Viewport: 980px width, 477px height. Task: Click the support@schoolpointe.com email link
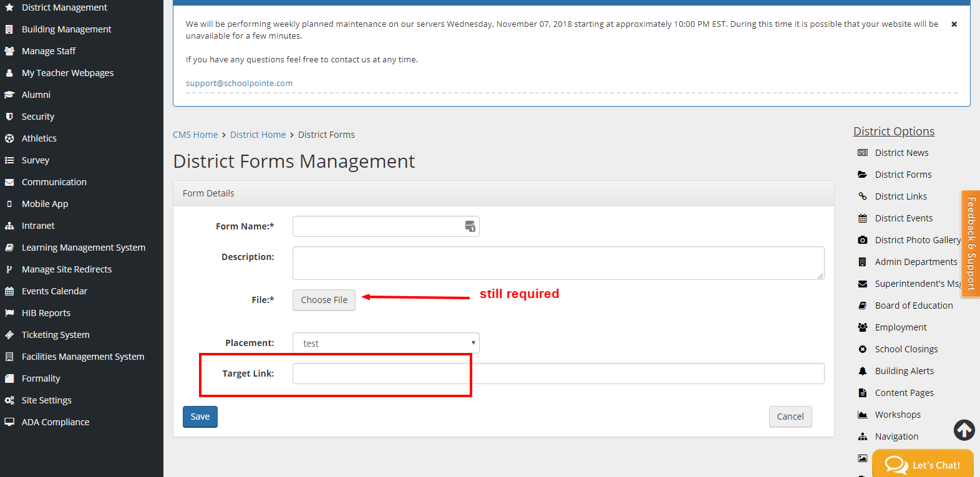pyautogui.click(x=239, y=84)
